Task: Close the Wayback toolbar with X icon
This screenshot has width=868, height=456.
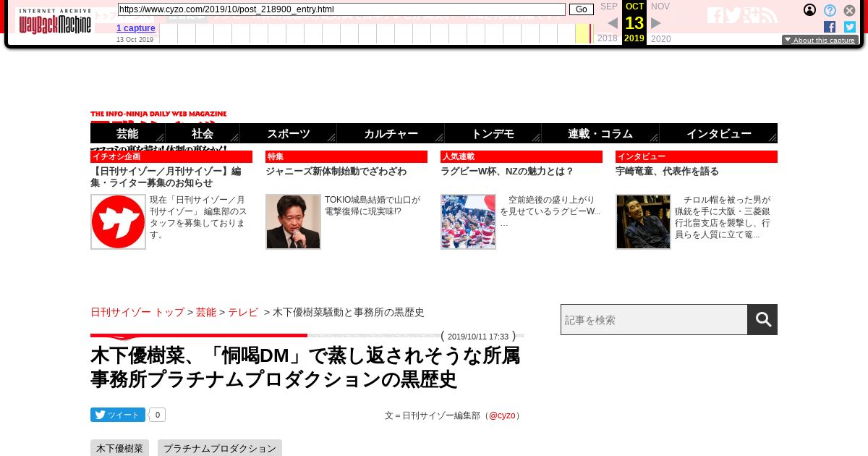Action: point(849,10)
